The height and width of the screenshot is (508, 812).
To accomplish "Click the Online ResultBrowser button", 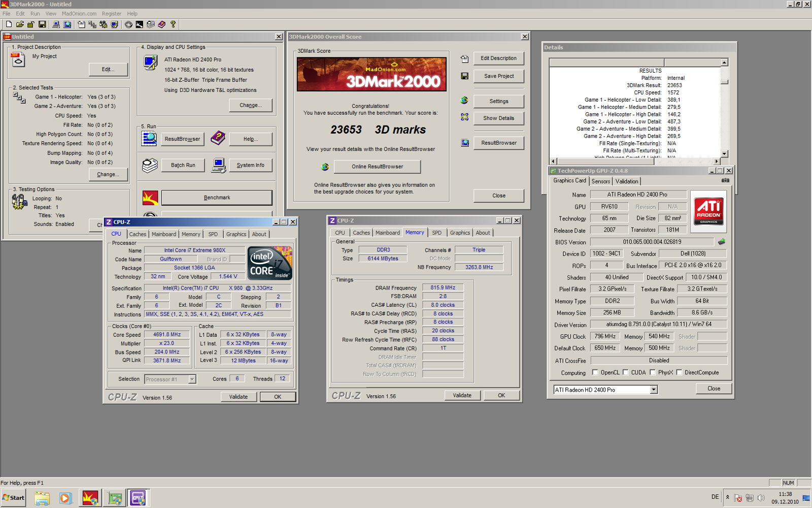I will pyautogui.click(x=378, y=167).
